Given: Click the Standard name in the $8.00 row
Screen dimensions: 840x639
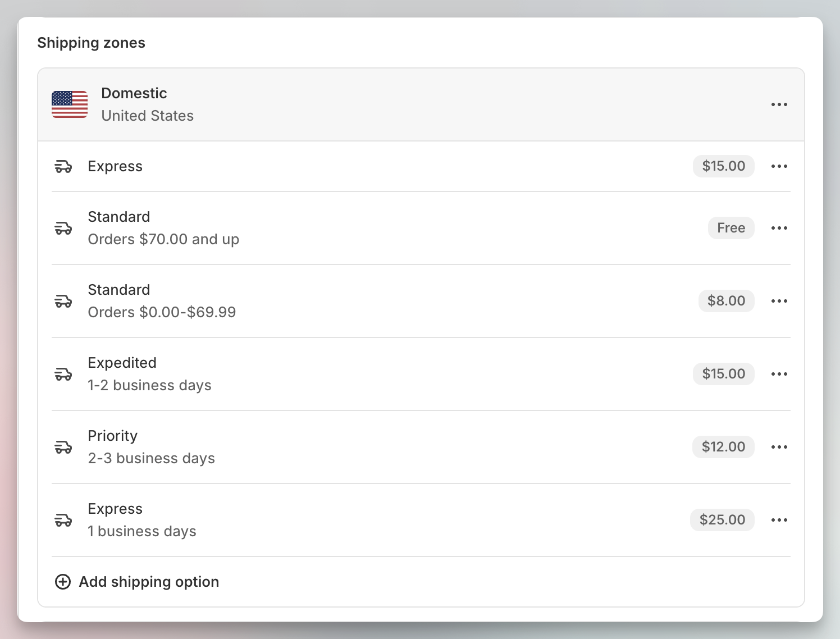Looking at the screenshot, I should tap(119, 290).
